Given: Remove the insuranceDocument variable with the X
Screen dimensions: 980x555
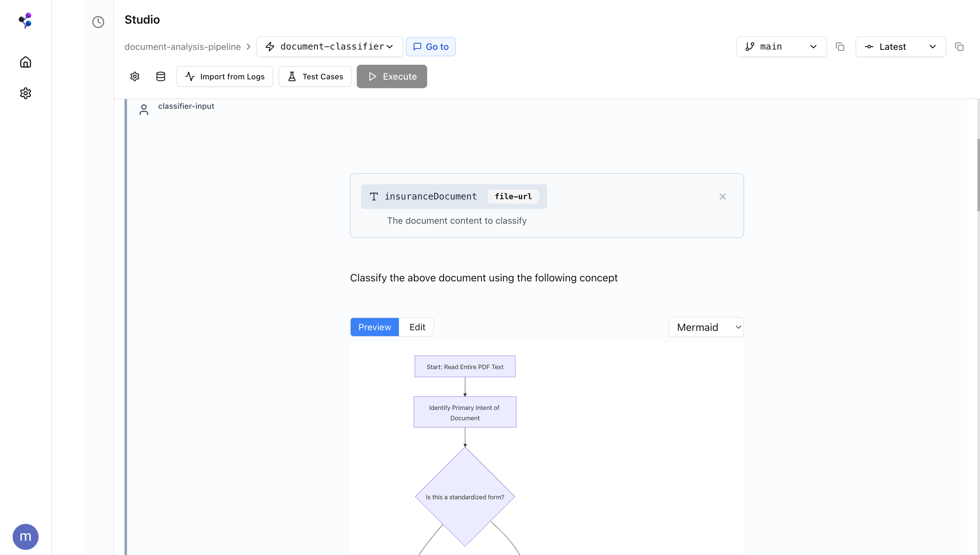Looking at the screenshot, I should point(722,196).
